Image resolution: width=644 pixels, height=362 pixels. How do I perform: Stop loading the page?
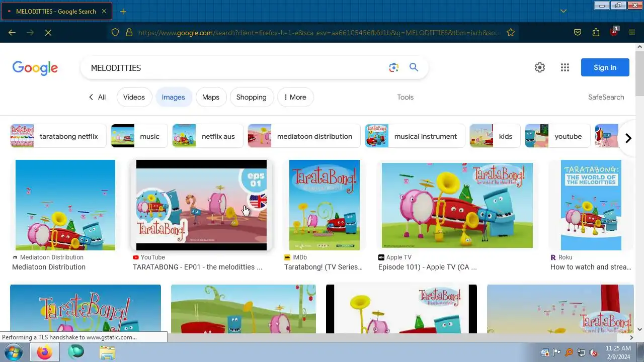(48, 32)
